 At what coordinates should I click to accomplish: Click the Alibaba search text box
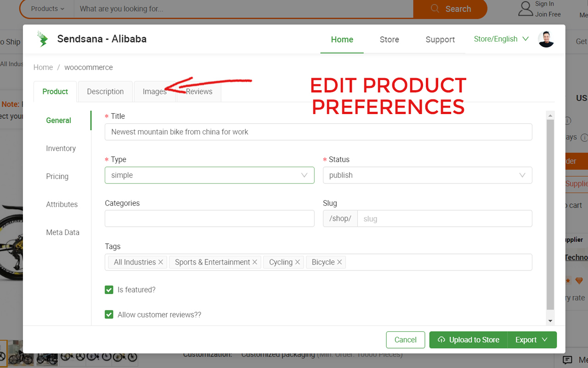click(243, 9)
